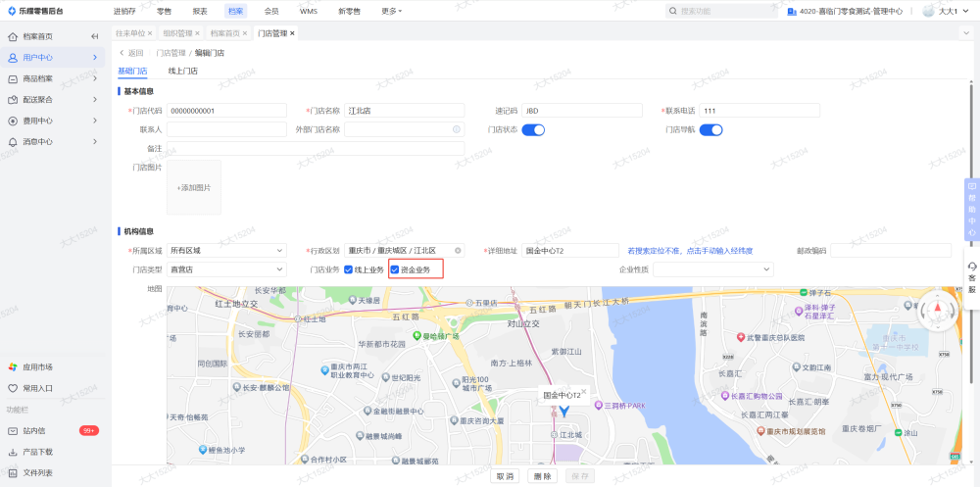Click the user avatar next to 大大1
Image resolution: width=980 pixels, height=487 pixels.
[x=928, y=11]
